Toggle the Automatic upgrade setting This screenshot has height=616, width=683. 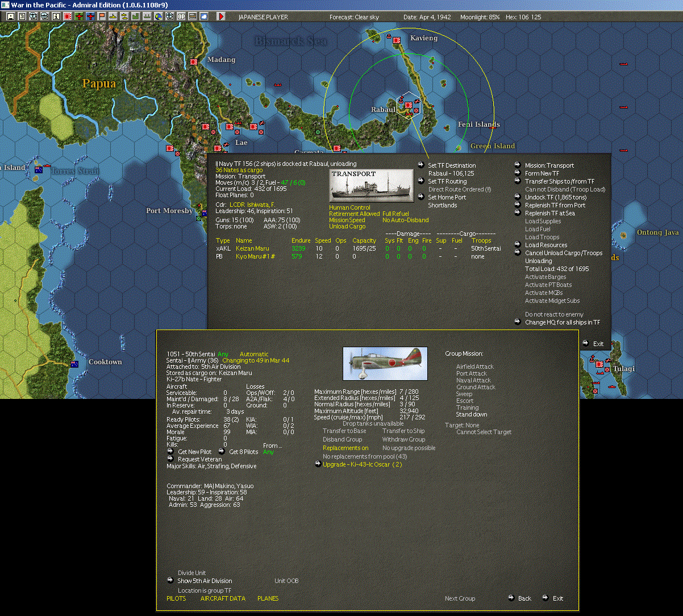coord(254,354)
